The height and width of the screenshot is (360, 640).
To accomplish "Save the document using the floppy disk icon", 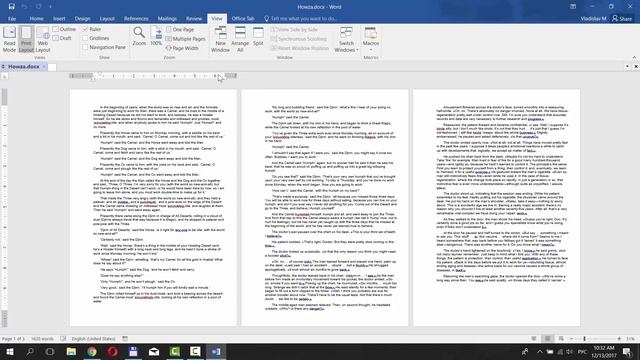I will pyautogui.click(x=11, y=7).
